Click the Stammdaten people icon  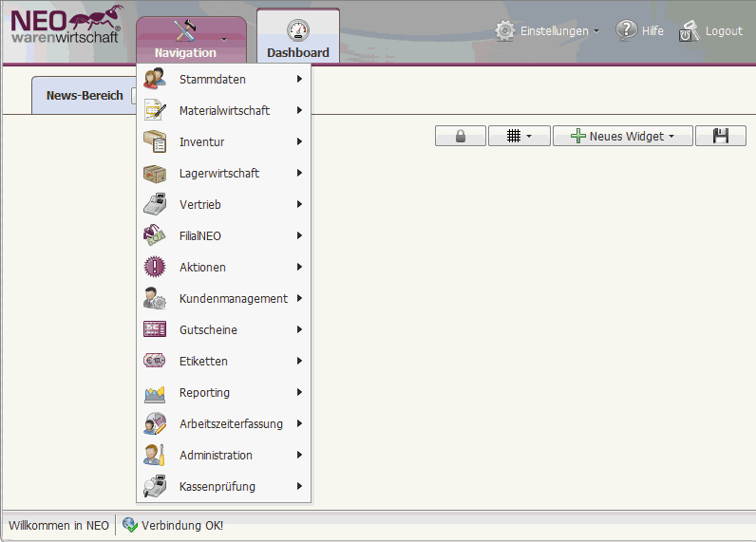click(155, 79)
